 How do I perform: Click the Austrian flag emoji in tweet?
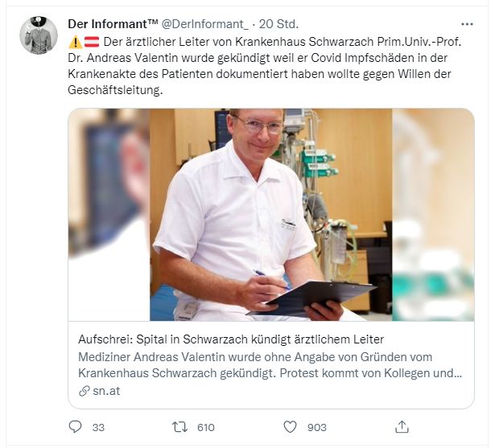coord(92,42)
